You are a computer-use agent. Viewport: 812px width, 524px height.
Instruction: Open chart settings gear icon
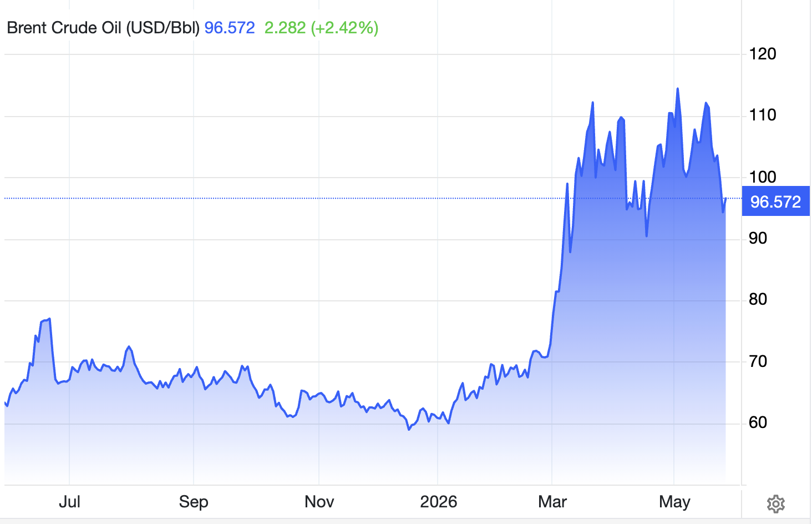coord(775,503)
